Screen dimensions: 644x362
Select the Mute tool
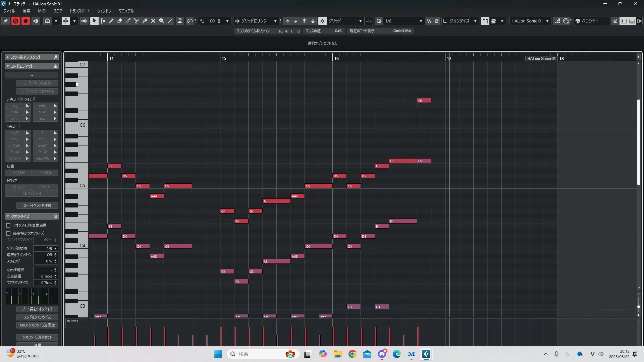(x=153, y=21)
